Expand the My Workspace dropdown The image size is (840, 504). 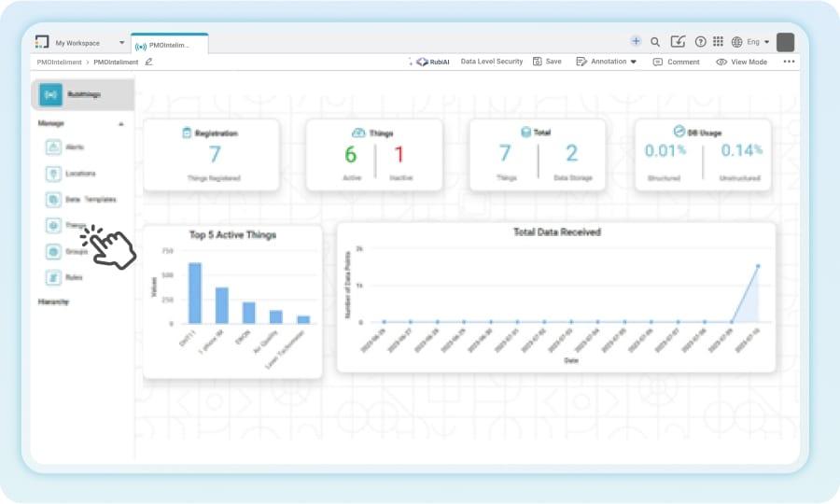pyautogui.click(x=121, y=43)
